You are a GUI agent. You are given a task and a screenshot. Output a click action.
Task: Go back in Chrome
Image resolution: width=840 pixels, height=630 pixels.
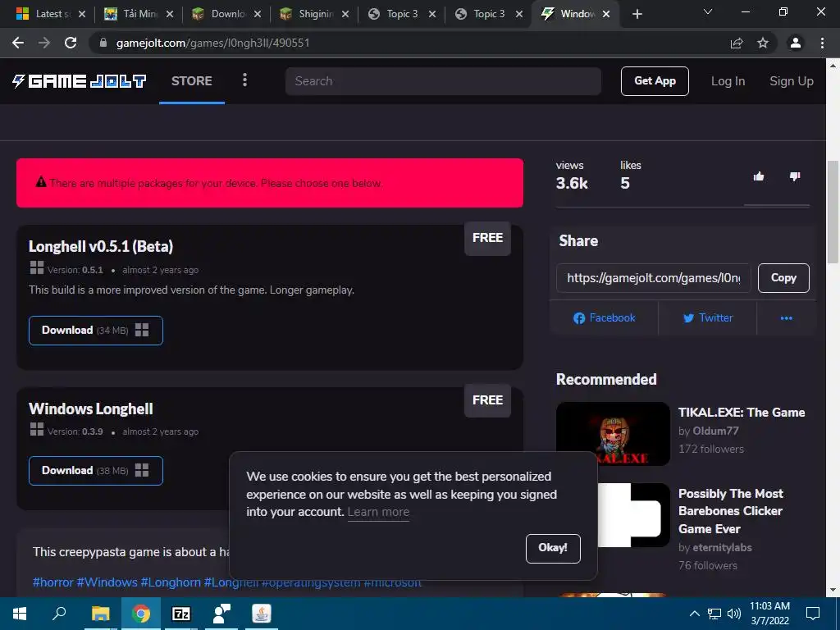18,43
